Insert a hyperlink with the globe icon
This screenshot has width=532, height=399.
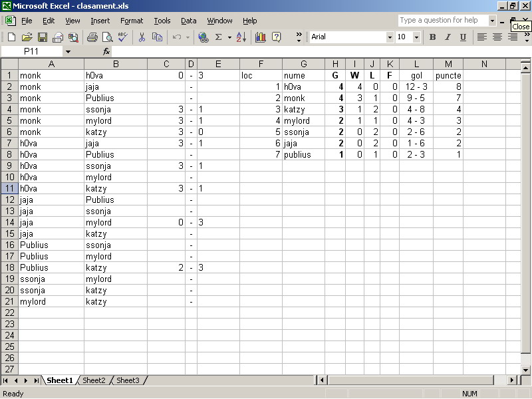point(203,37)
